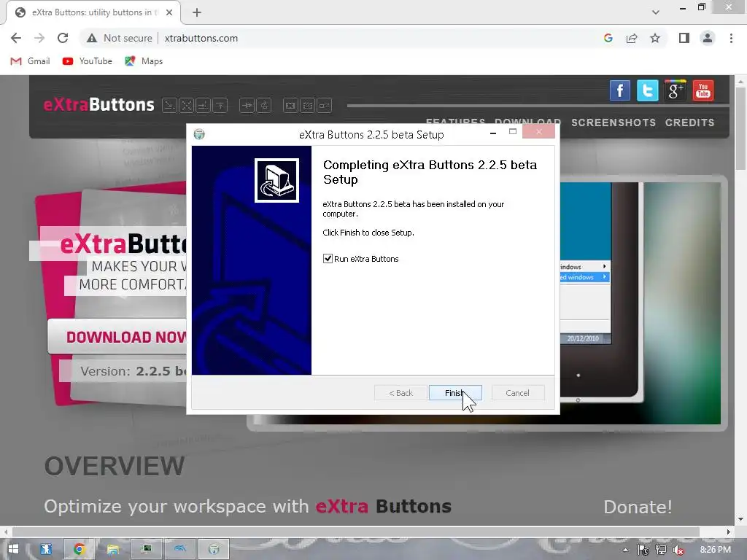Open the Chrome profile avatar
This screenshot has height=560, width=747.
(708, 38)
